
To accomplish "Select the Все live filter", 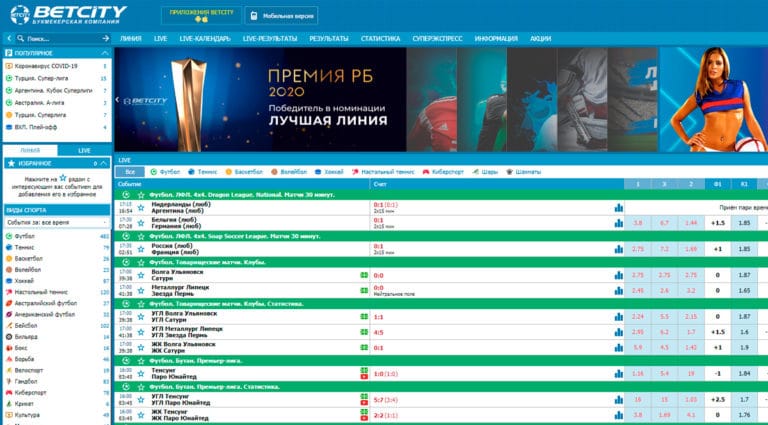I will (x=130, y=172).
